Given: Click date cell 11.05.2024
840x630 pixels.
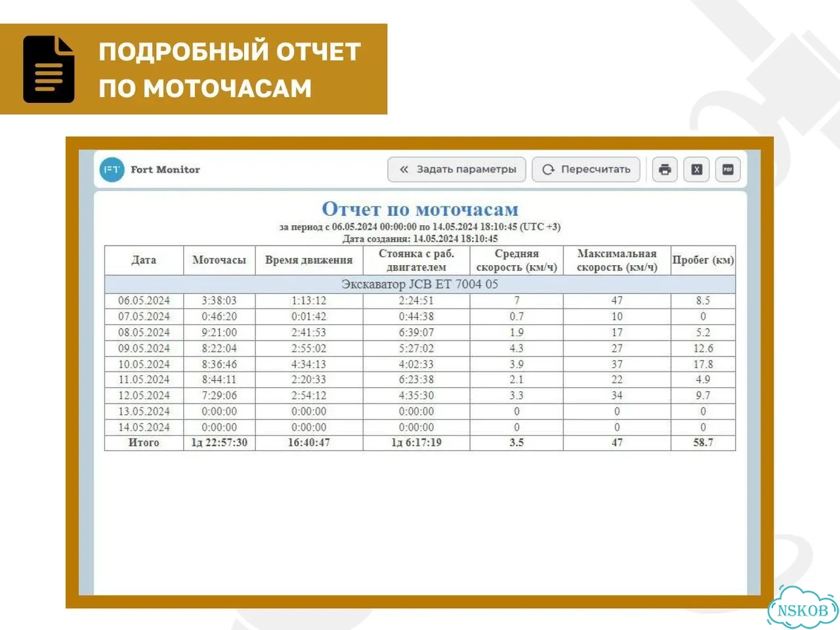Looking at the screenshot, I should click(x=144, y=379).
